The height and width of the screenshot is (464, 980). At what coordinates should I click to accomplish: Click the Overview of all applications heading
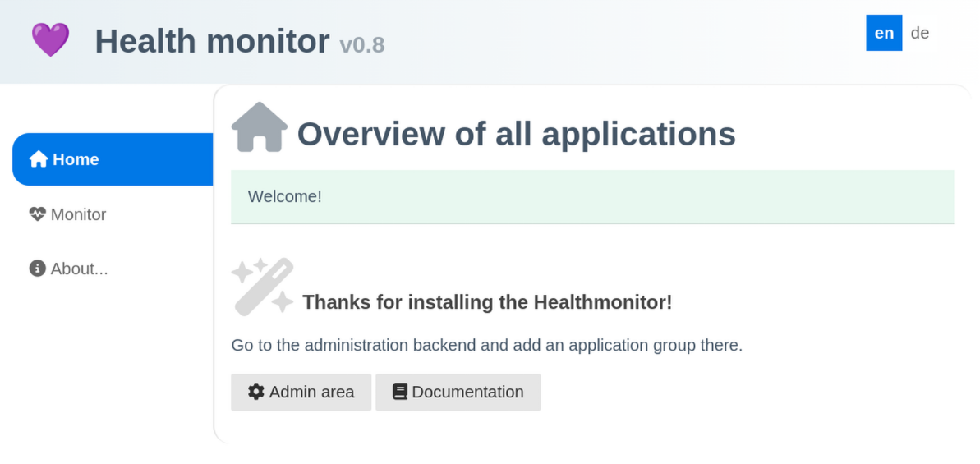click(516, 134)
